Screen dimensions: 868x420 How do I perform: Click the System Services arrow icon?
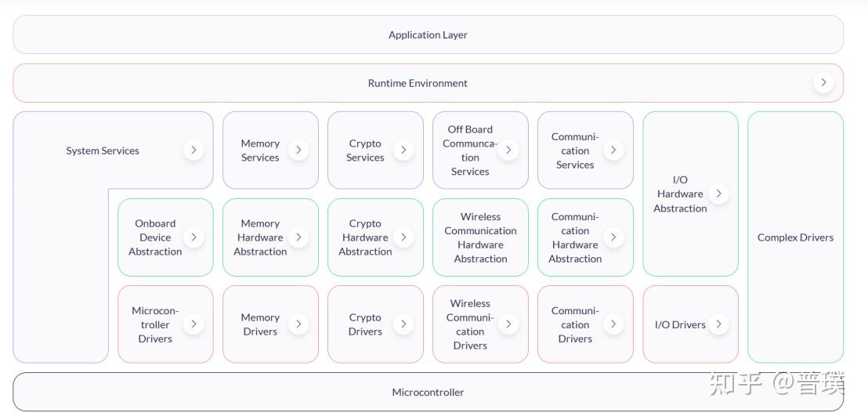(193, 150)
